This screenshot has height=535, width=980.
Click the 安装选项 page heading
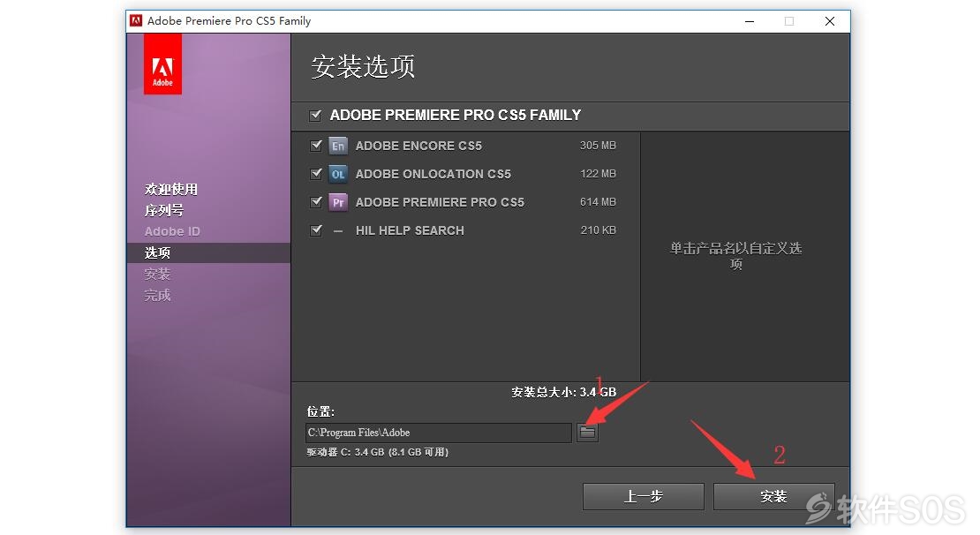(363, 66)
